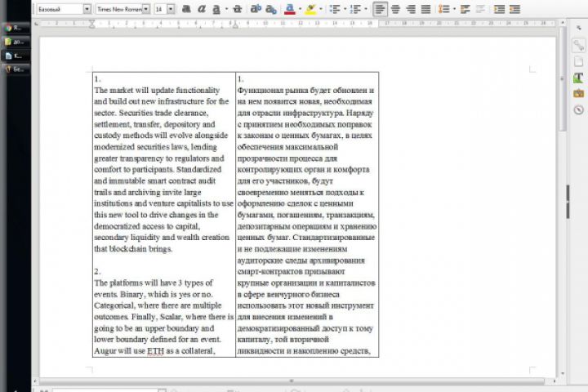Decrease paragraph indent

point(514,9)
